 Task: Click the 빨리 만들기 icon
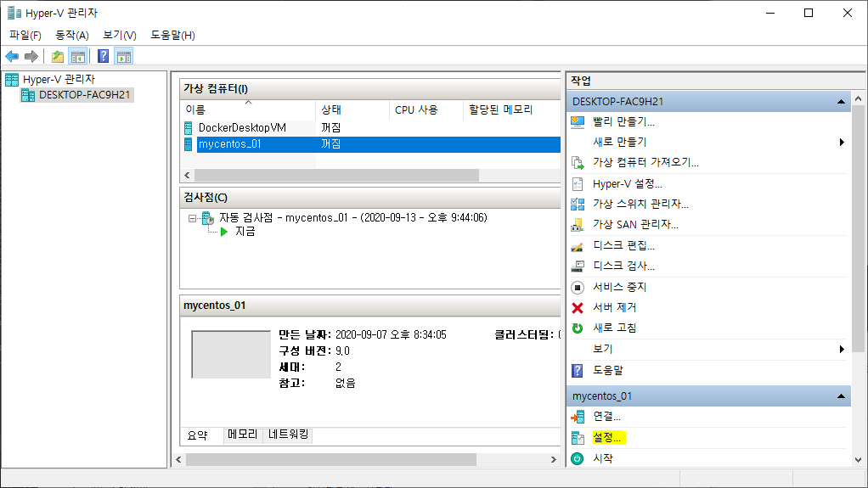(578, 121)
